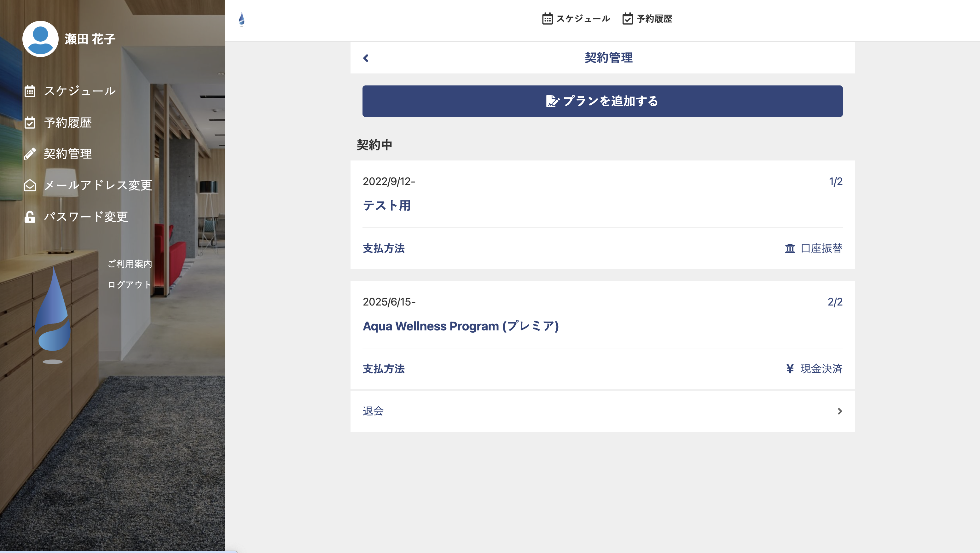Click the user avatar icon
The height and width of the screenshot is (553, 980).
coord(40,39)
